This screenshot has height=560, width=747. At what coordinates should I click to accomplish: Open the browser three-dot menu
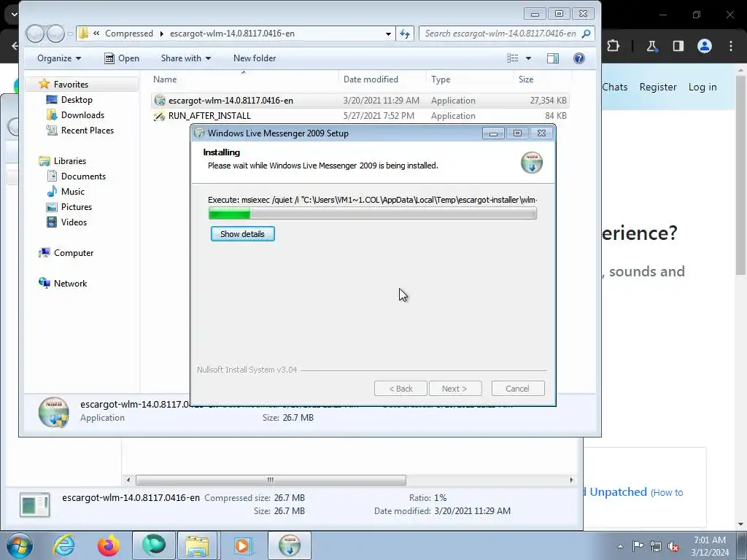pos(730,46)
